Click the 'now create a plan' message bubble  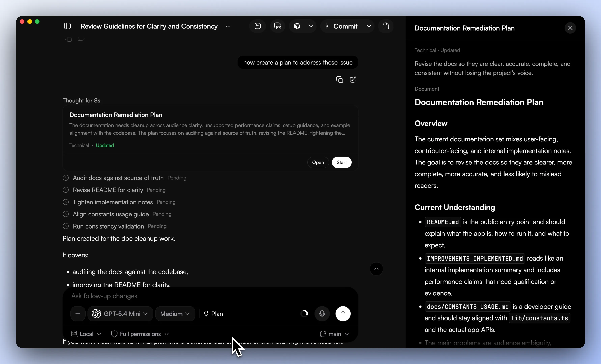tap(298, 62)
